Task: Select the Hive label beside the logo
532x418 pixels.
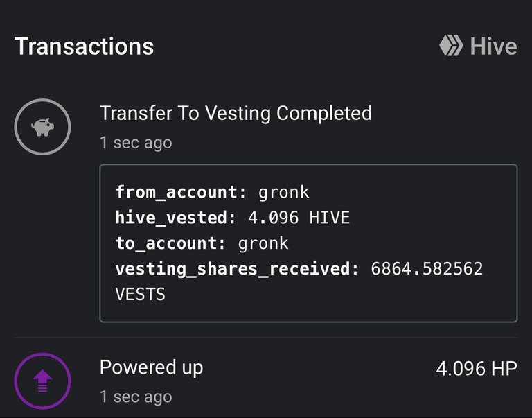Action: point(493,46)
